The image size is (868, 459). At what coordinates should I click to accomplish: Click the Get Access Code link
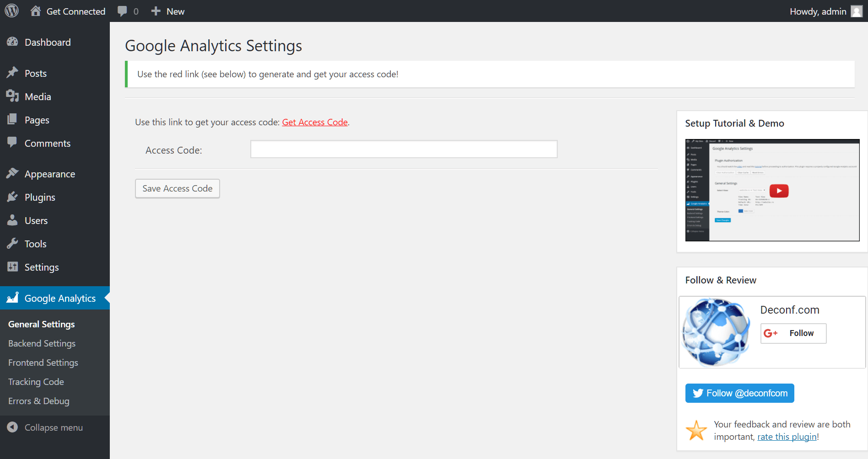click(315, 122)
